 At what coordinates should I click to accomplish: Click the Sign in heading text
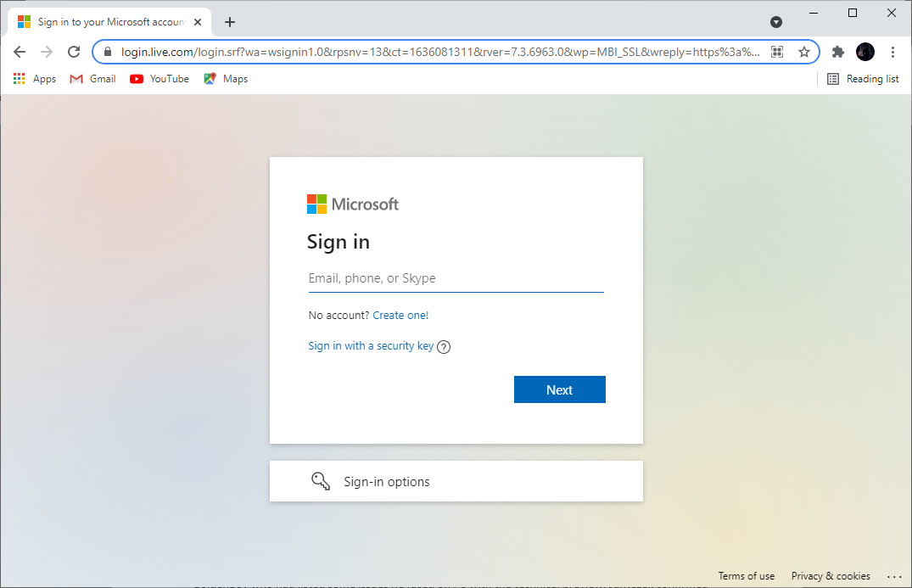pyautogui.click(x=339, y=242)
